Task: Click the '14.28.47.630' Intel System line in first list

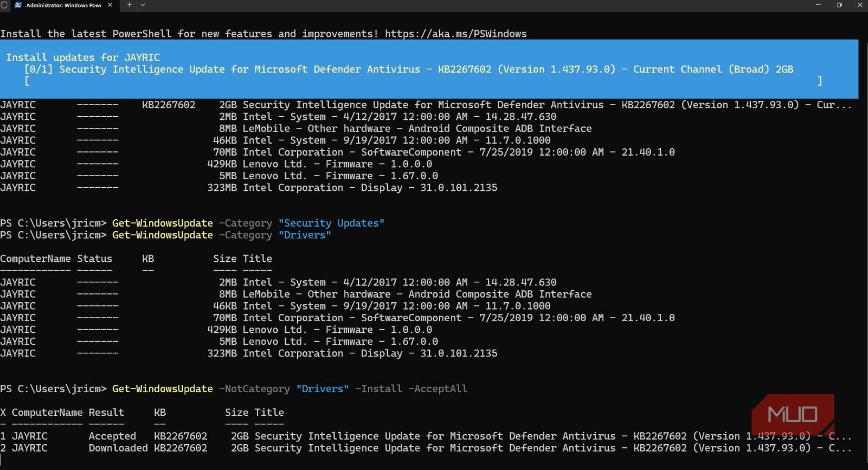Action: pos(278,117)
